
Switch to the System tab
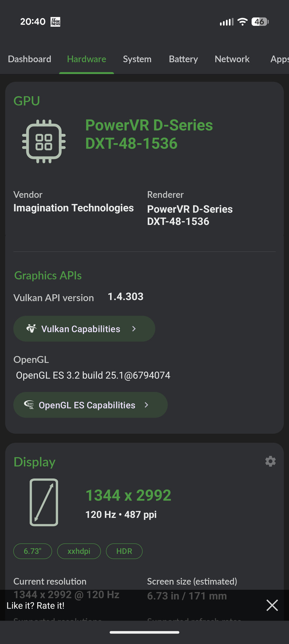[137, 59]
